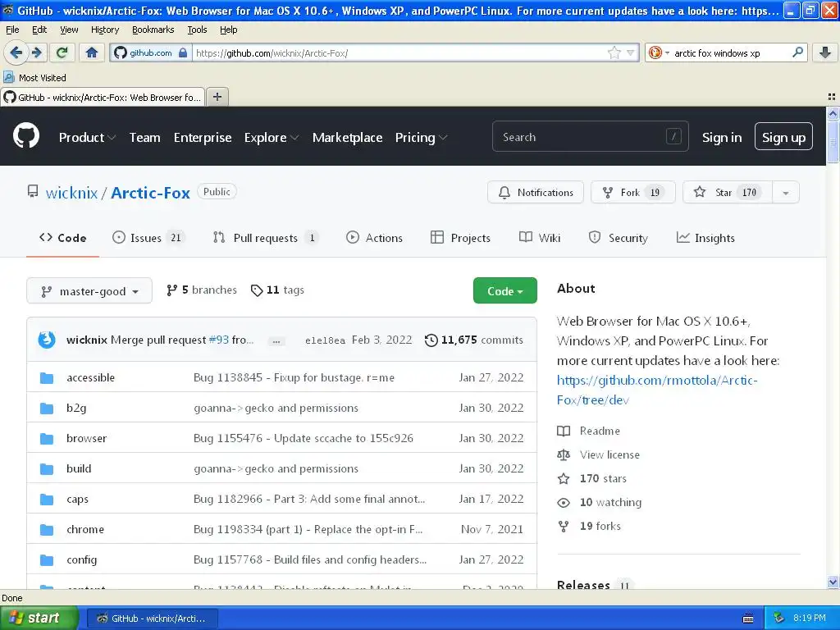Click the Readme book icon

pyautogui.click(x=564, y=431)
